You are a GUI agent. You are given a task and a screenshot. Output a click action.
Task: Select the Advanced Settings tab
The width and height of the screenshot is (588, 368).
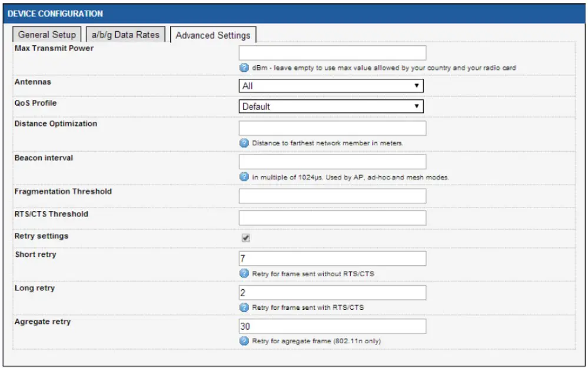213,35
